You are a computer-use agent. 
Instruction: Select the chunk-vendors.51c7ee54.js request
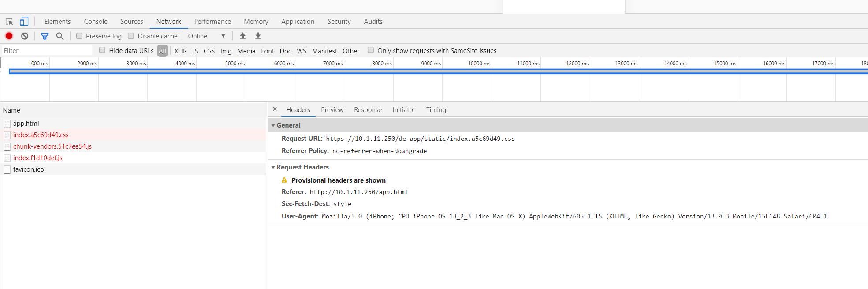pos(134,146)
